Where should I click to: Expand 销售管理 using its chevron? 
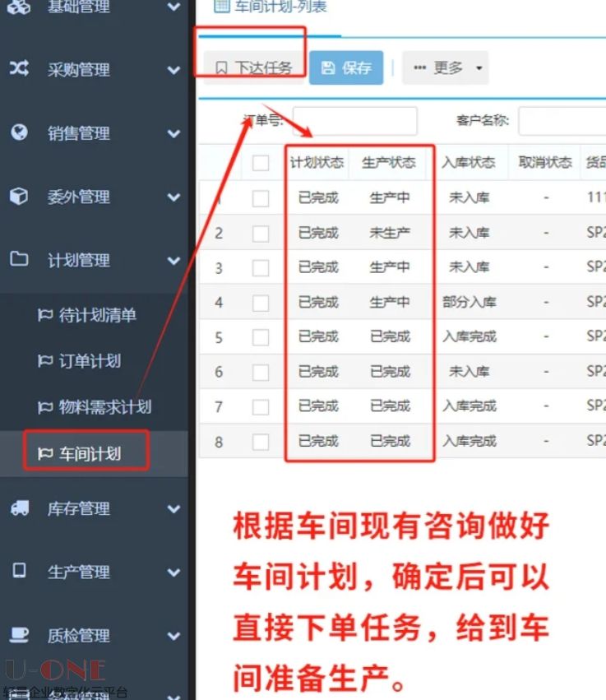173,133
